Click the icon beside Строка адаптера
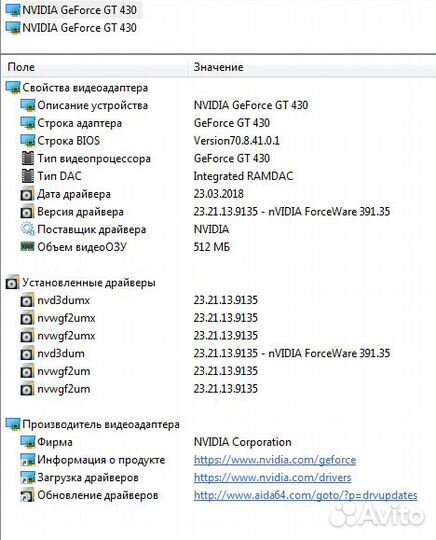 tap(28, 123)
